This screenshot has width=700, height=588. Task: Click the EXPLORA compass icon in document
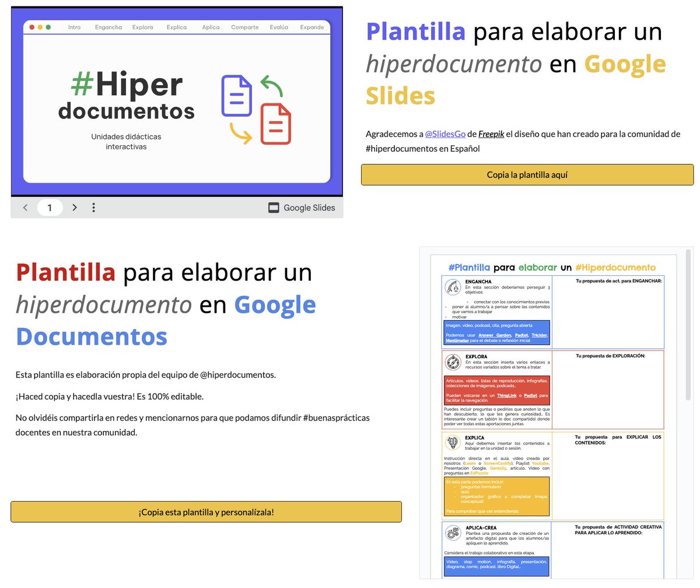pos(453,363)
